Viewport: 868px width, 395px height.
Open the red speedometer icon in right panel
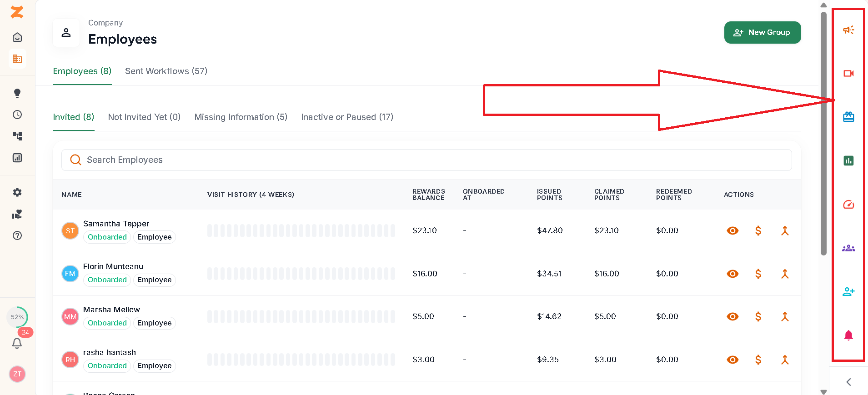(x=848, y=205)
